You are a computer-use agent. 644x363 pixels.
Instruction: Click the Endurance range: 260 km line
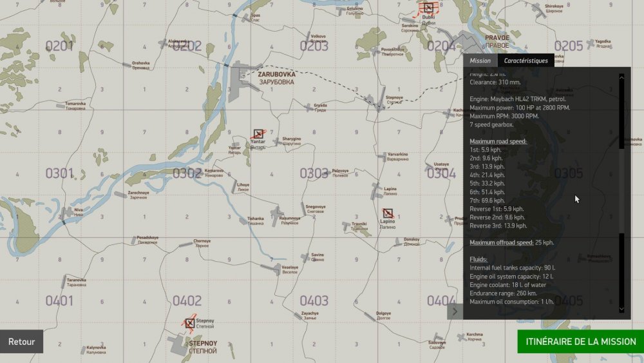pyautogui.click(x=503, y=293)
